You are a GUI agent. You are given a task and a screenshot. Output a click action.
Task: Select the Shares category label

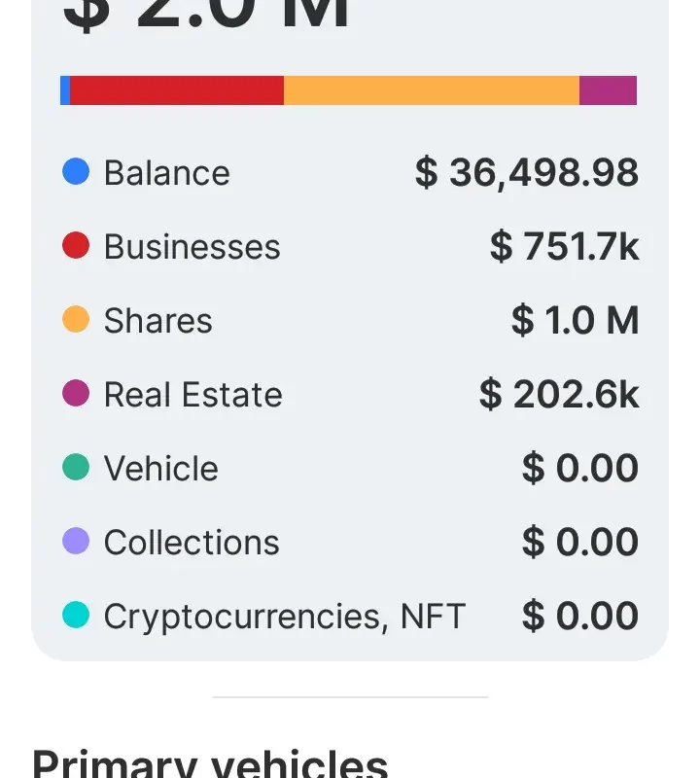[x=157, y=321]
